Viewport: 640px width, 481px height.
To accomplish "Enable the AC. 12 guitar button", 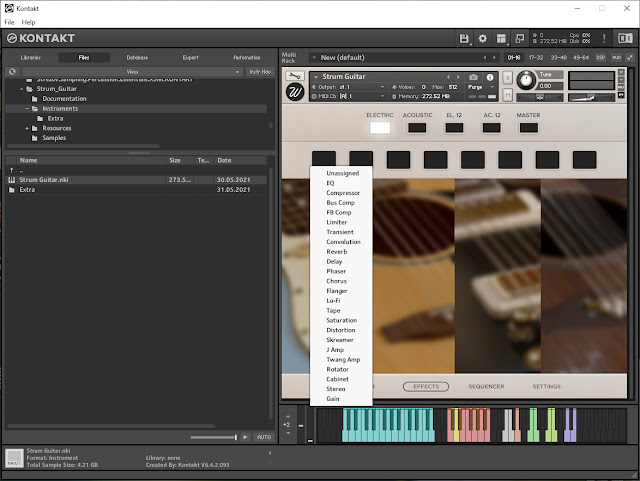I will click(491, 128).
